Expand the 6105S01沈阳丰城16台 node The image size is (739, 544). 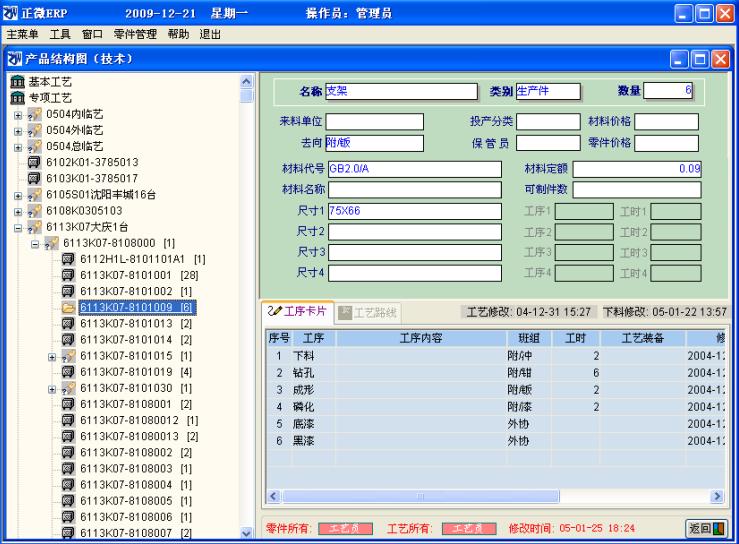(x=18, y=196)
